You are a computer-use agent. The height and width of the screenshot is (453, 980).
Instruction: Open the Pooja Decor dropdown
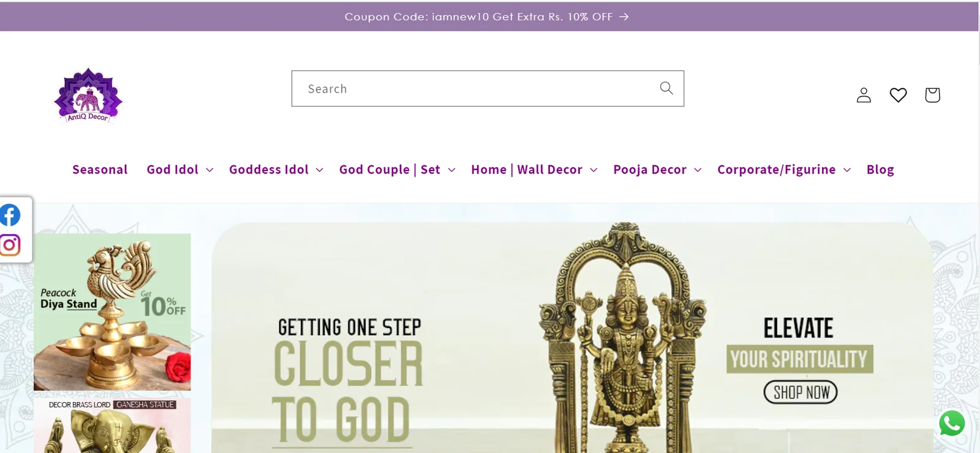(x=657, y=170)
